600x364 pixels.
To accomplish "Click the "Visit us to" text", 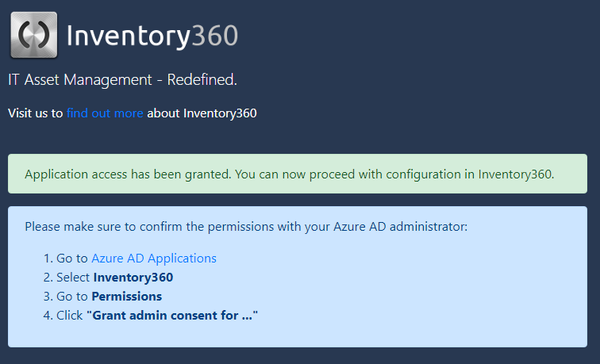I will point(35,113).
